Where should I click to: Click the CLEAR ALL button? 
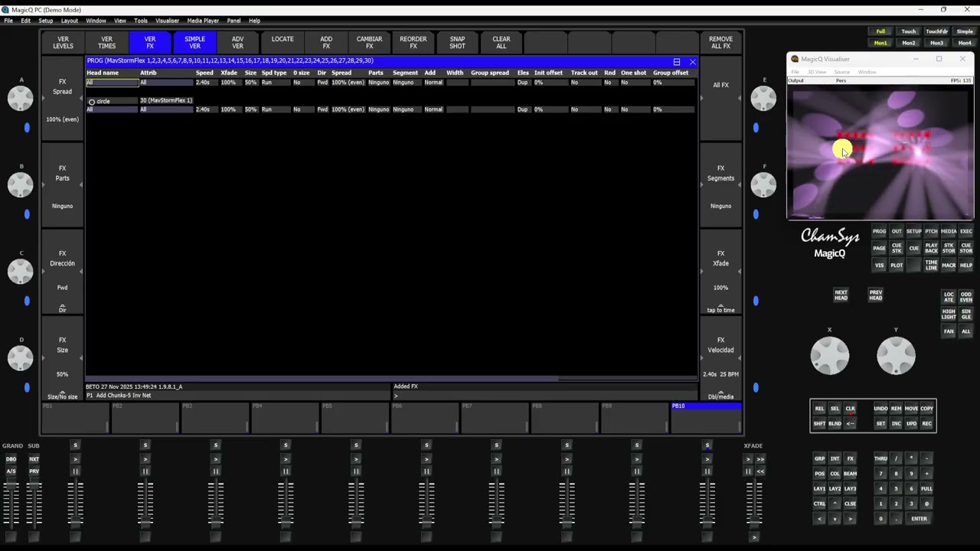(501, 42)
